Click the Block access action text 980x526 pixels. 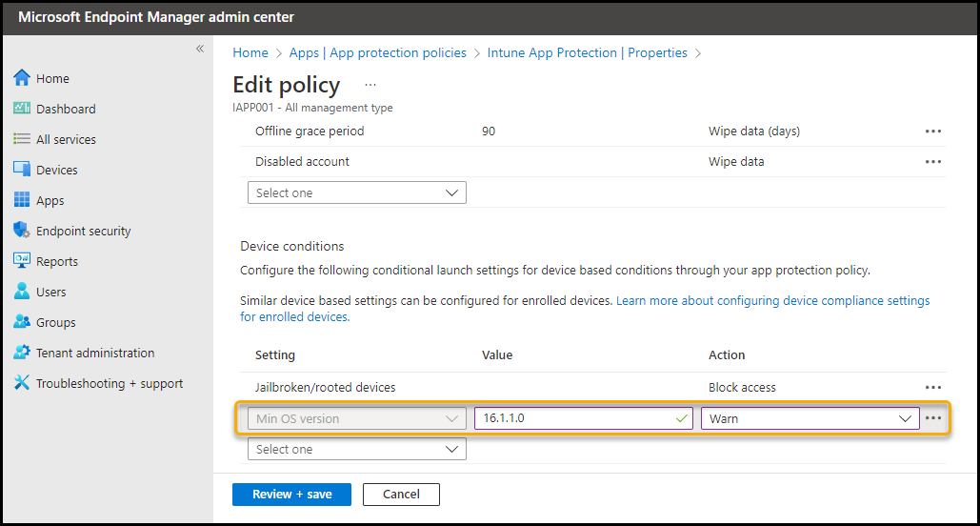[x=742, y=387]
